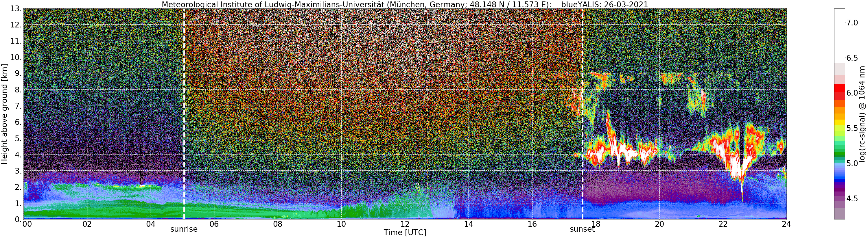The width and height of the screenshot is (868, 238).
Task: Click the '5.5' colorbar tick label
Action: click(852, 128)
